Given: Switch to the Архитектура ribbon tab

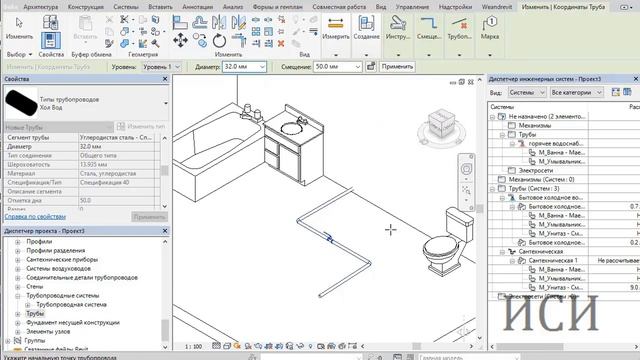Looking at the screenshot, I should coord(41,7).
